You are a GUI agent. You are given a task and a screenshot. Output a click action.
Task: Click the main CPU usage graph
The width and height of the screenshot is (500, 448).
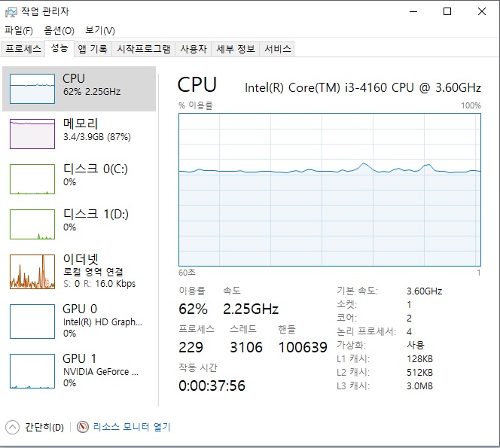[x=329, y=188]
